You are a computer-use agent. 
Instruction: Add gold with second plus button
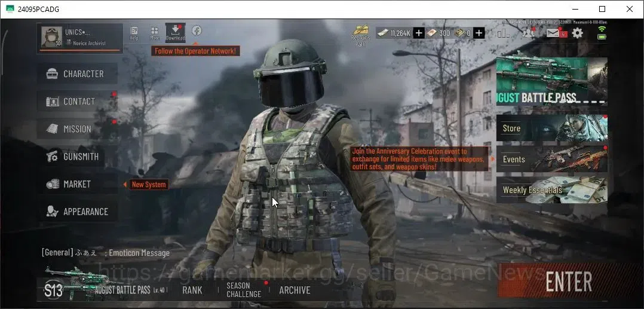pos(479,33)
